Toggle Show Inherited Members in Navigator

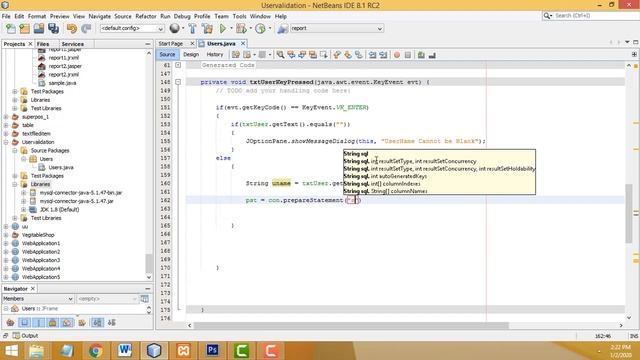pos(11,323)
